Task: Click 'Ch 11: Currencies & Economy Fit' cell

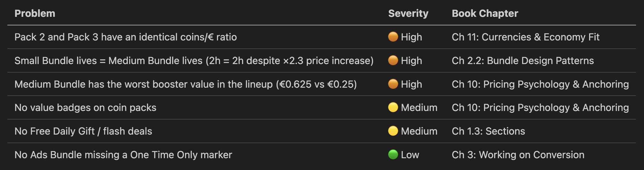Action: pos(525,37)
